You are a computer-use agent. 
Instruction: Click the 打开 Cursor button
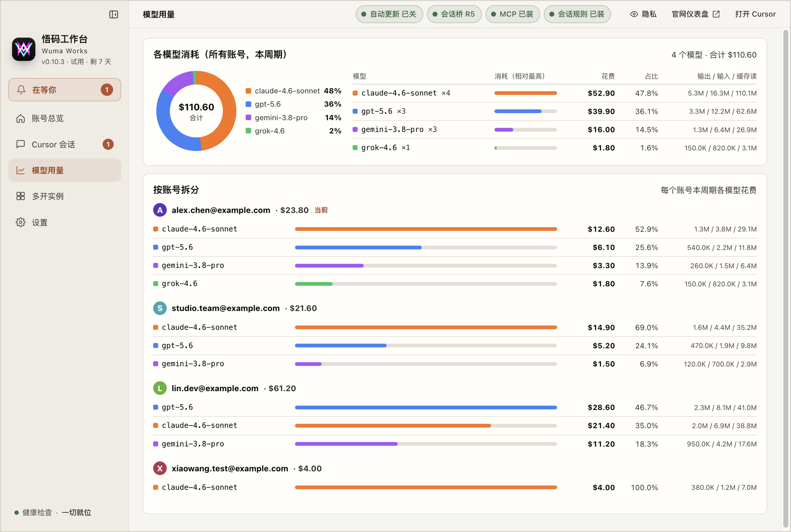[x=755, y=14]
